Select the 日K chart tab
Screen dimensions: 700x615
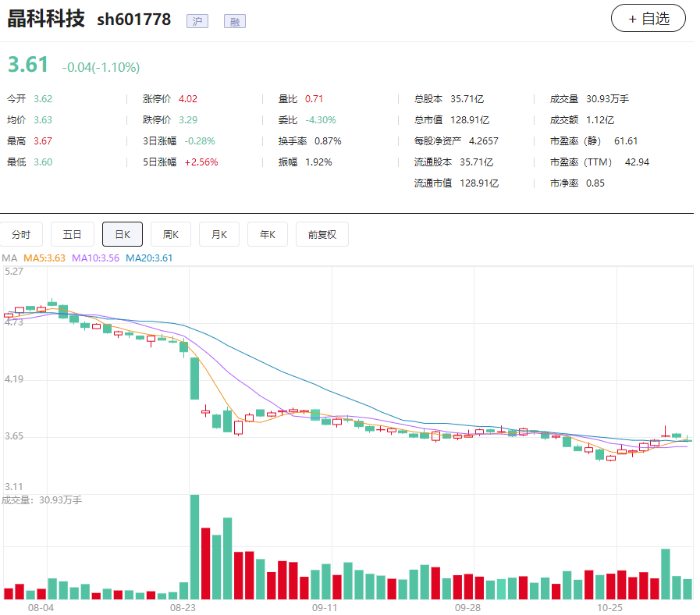(123, 234)
